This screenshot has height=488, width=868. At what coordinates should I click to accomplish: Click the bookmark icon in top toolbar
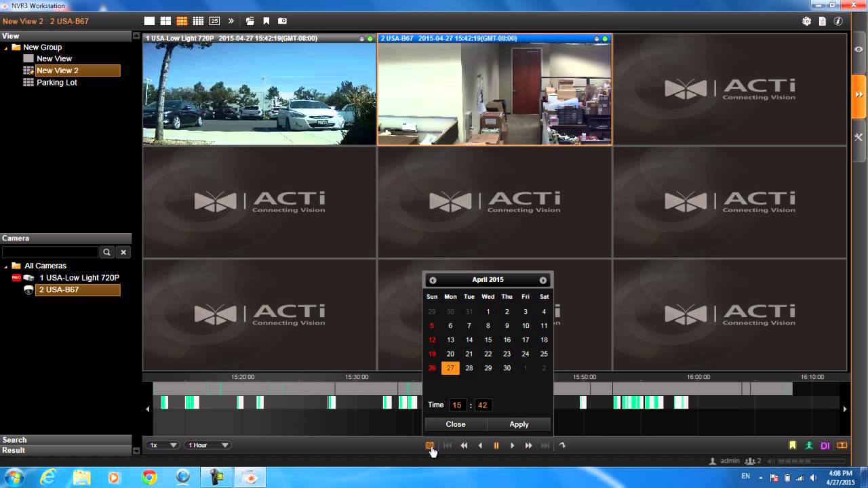[266, 21]
